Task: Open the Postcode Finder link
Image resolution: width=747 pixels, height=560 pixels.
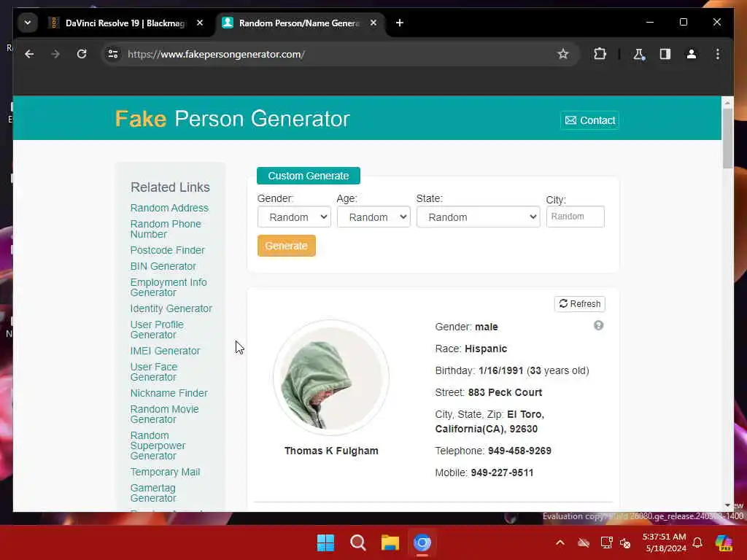Action: tap(167, 251)
